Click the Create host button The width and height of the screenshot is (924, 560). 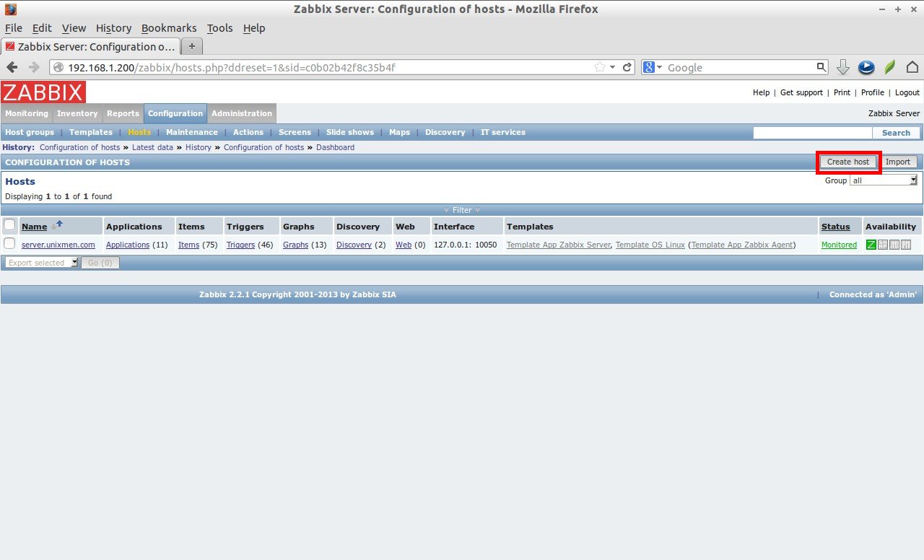point(848,162)
